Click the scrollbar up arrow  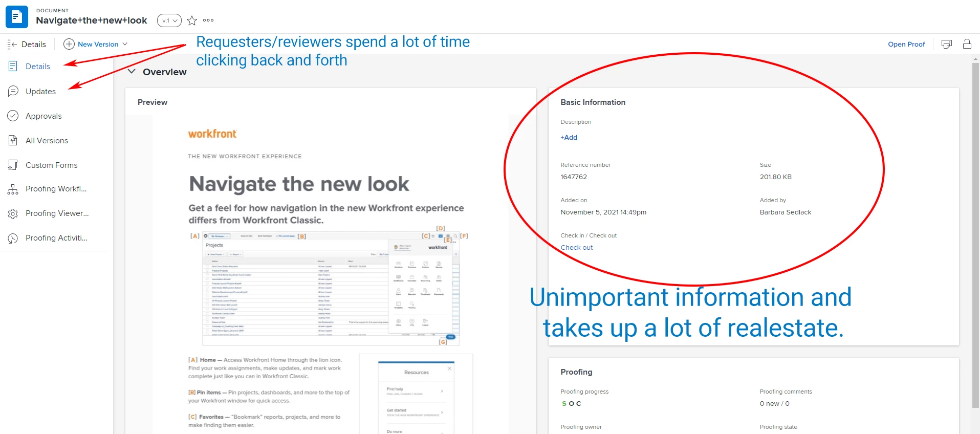975,59
